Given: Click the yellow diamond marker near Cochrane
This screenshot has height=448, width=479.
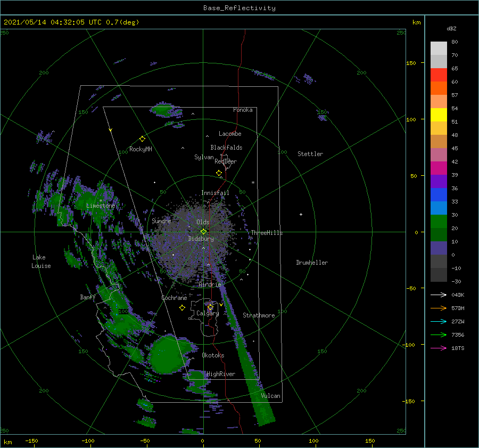Looking at the screenshot, I should (182, 308).
